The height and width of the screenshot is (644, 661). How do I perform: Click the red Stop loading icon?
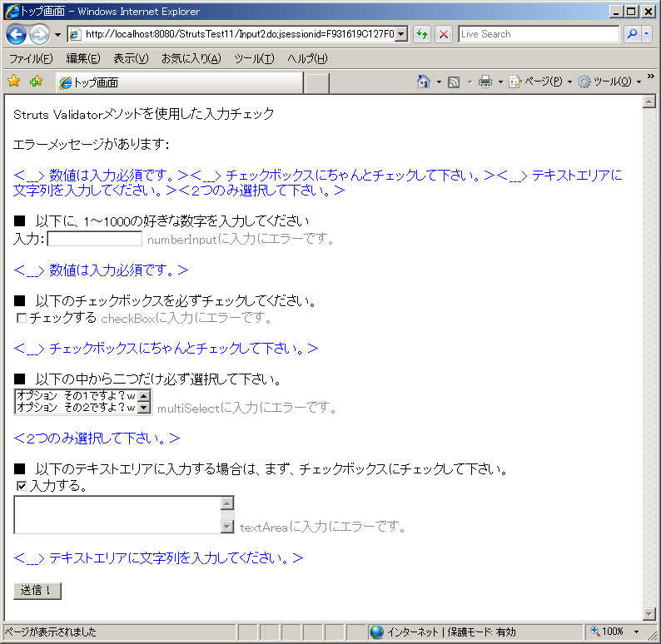444,34
